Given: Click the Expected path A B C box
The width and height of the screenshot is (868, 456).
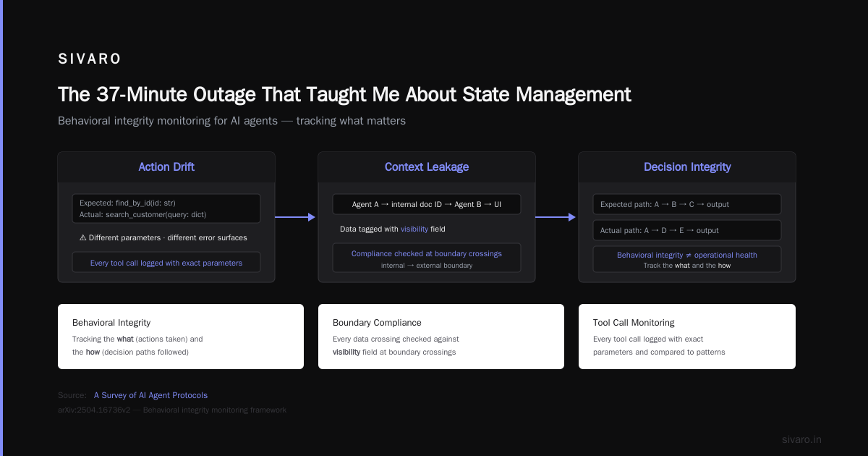Looking at the screenshot, I should (687, 204).
